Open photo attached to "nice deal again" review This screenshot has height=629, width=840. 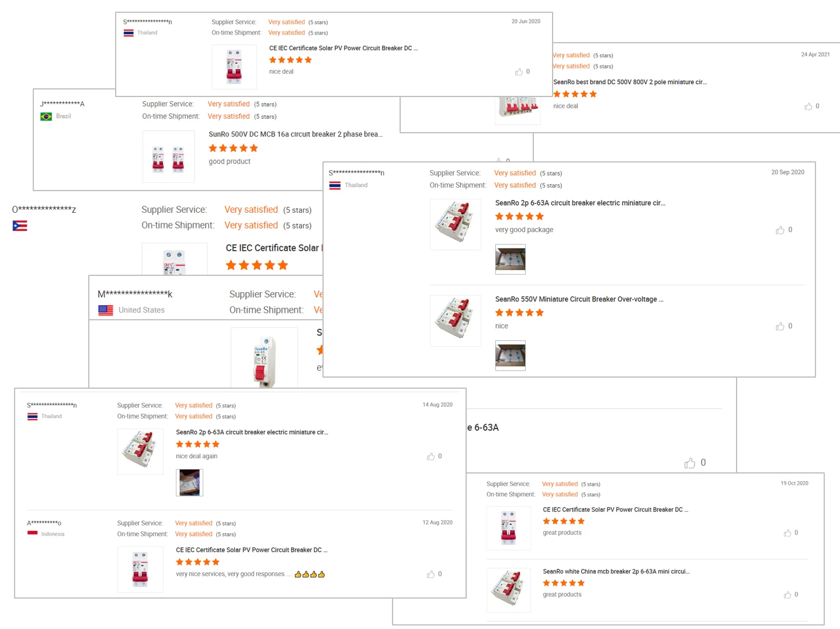pos(189,482)
